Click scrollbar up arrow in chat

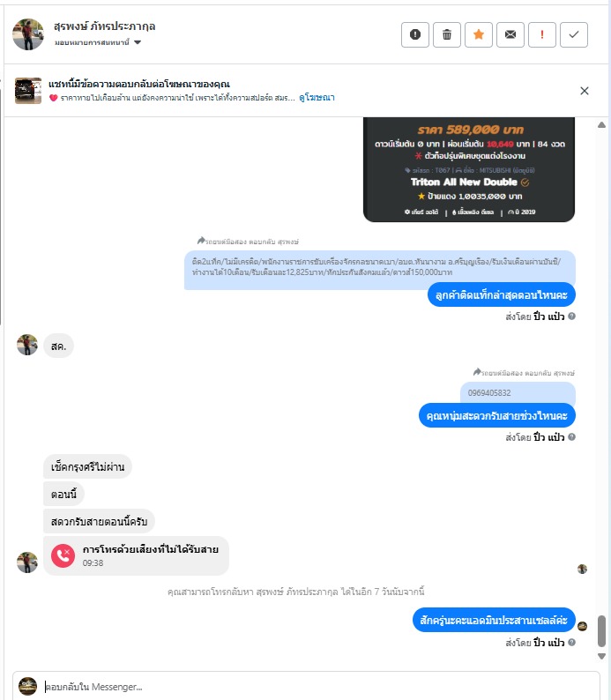click(x=601, y=125)
